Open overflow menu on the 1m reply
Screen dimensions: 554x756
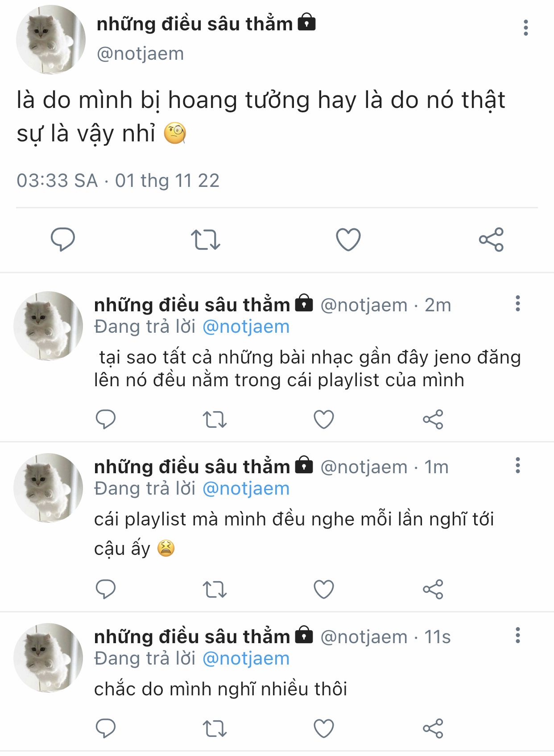[x=517, y=465]
